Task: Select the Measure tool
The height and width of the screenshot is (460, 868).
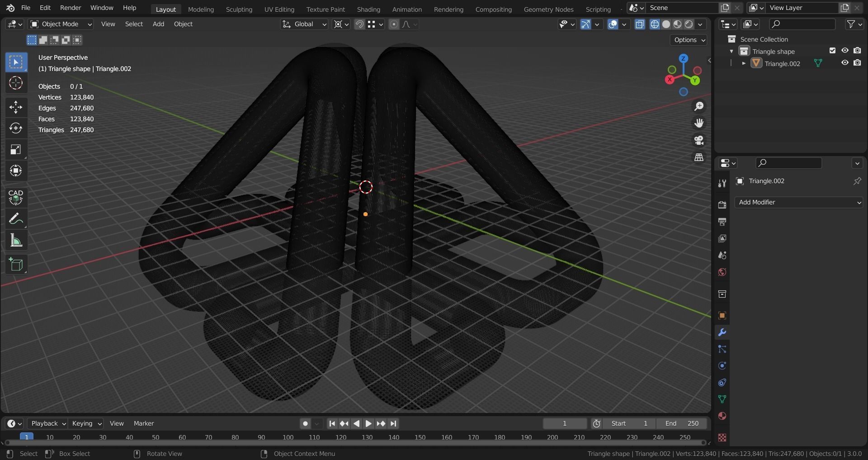Action: tap(16, 241)
